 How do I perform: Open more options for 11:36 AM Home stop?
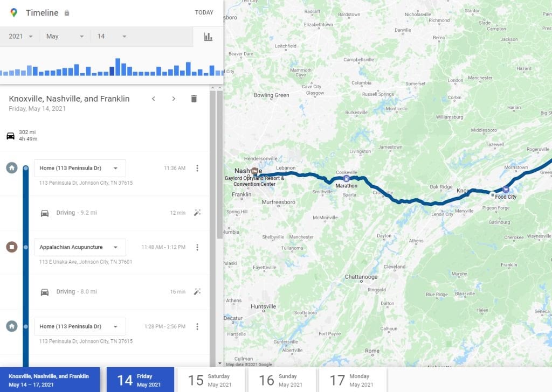pyautogui.click(x=197, y=168)
